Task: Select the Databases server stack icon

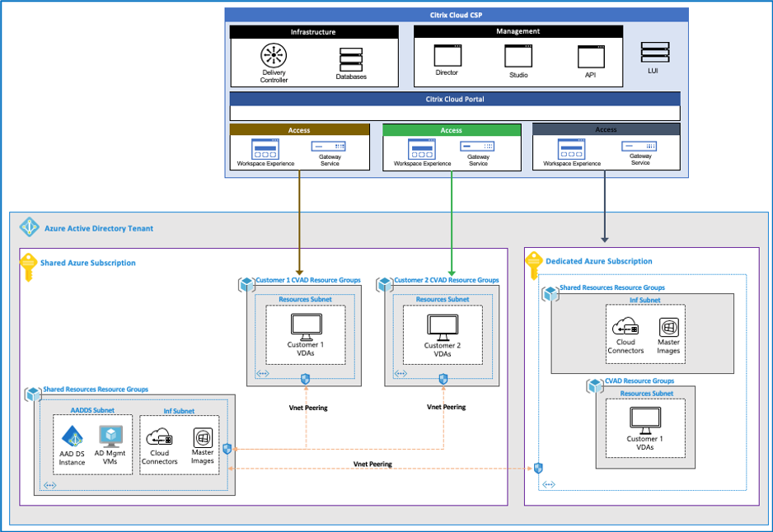Action: pyautogui.click(x=350, y=59)
